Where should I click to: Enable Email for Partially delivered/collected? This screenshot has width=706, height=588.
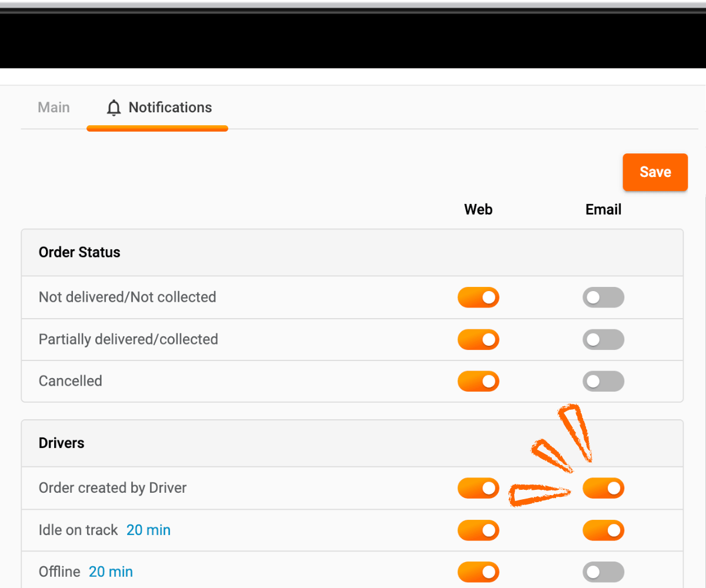click(603, 339)
